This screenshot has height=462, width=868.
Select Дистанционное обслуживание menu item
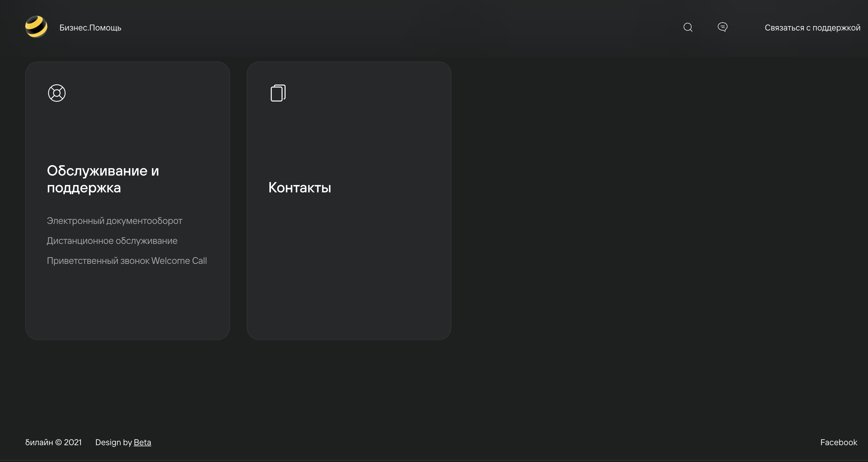coord(112,240)
